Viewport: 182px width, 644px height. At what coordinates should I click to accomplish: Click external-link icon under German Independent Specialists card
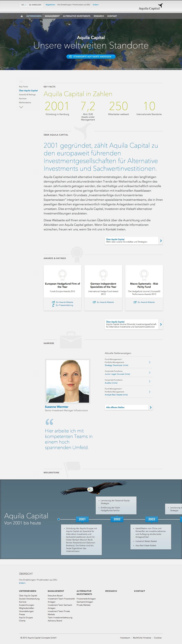click(94, 302)
